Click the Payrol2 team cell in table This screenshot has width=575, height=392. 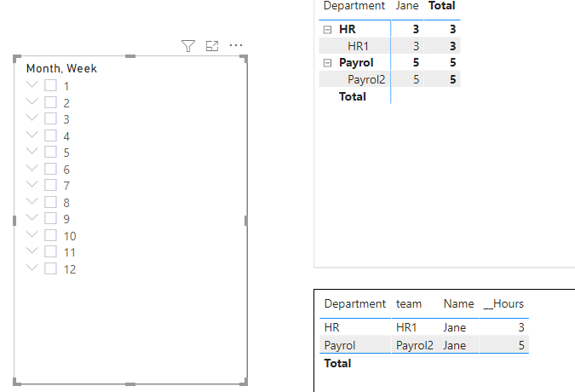415,345
